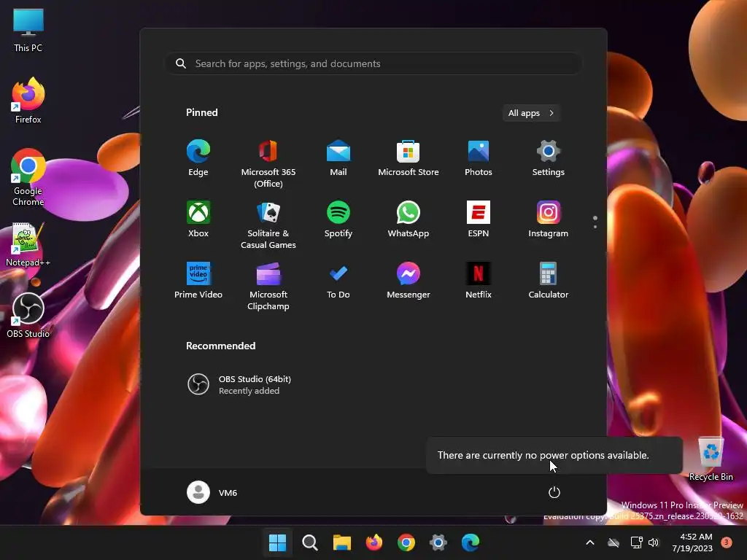Screen dimensions: 747x560
Task: Open the Calculator app
Action: click(549, 281)
